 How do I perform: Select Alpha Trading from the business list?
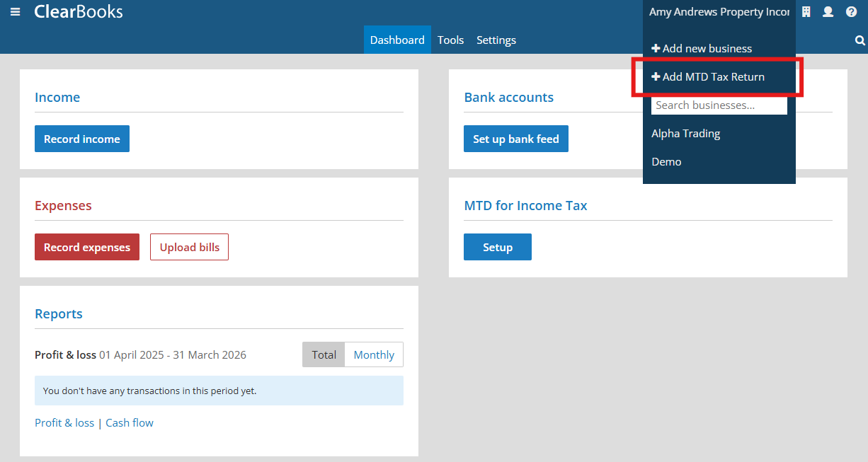click(685, 133)
